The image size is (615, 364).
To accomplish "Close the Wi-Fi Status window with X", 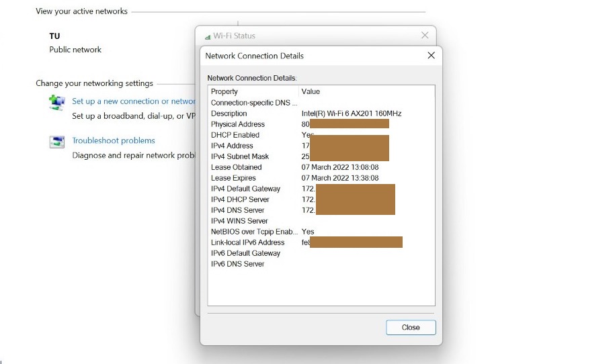I will point(424,36).
